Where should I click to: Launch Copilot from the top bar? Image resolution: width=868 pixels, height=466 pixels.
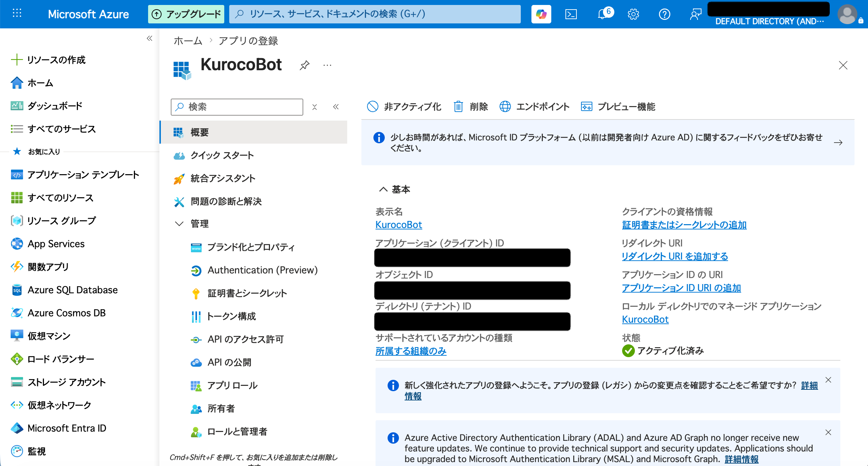point(541,14)
